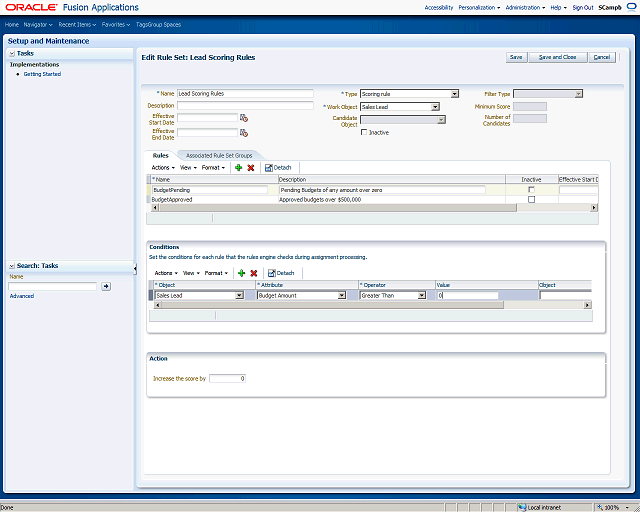This screenshot has height=512, width=640.
Task: Click the Description input field
Action: point(245,105)
